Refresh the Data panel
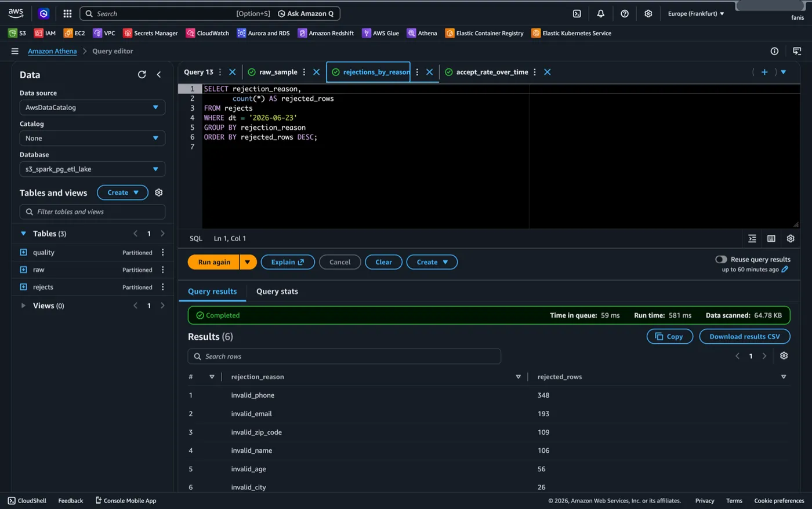The height and width of the screenshot is (509, 812). pyautogui.click(x=142, y=74)
